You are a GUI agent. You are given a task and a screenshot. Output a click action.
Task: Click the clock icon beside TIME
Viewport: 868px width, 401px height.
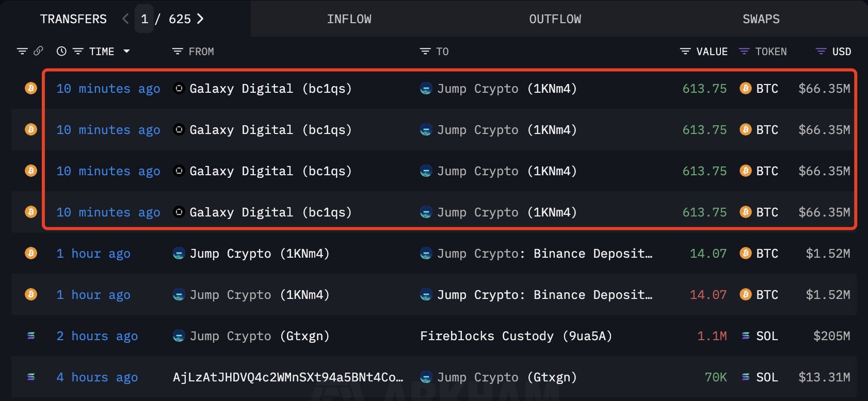[61, 51]
